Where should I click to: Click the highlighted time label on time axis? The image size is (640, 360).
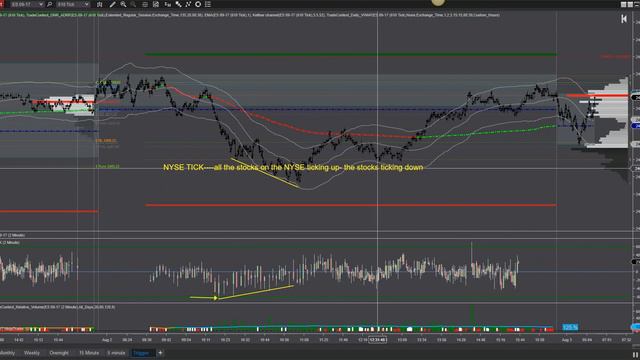click(x=378, y=340)
